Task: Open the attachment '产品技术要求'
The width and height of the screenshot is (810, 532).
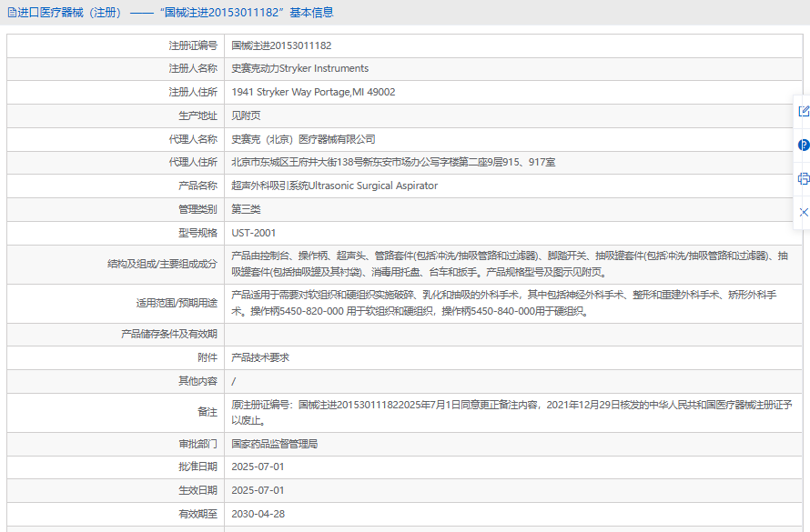Action: pos(260,357)
